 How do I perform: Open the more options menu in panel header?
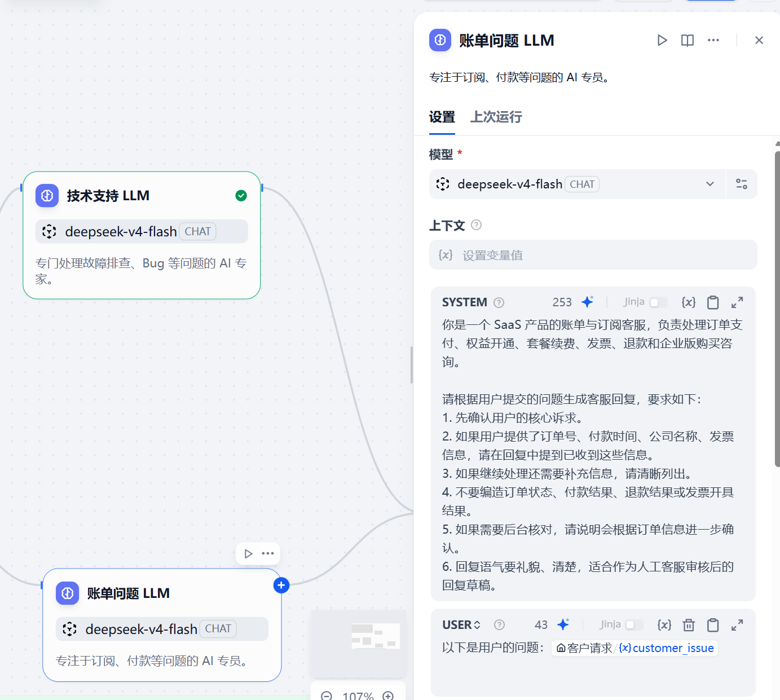[713, 40]
